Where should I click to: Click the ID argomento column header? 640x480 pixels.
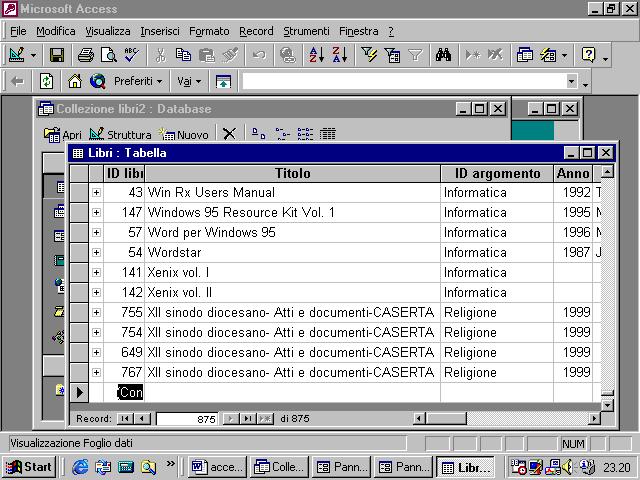[x=497, y=173]
